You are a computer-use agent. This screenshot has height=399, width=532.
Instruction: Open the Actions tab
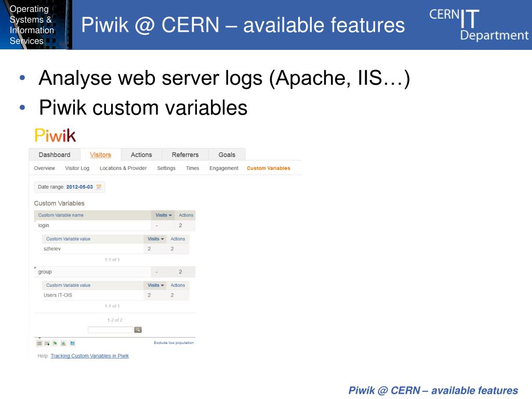pos(141,155)
